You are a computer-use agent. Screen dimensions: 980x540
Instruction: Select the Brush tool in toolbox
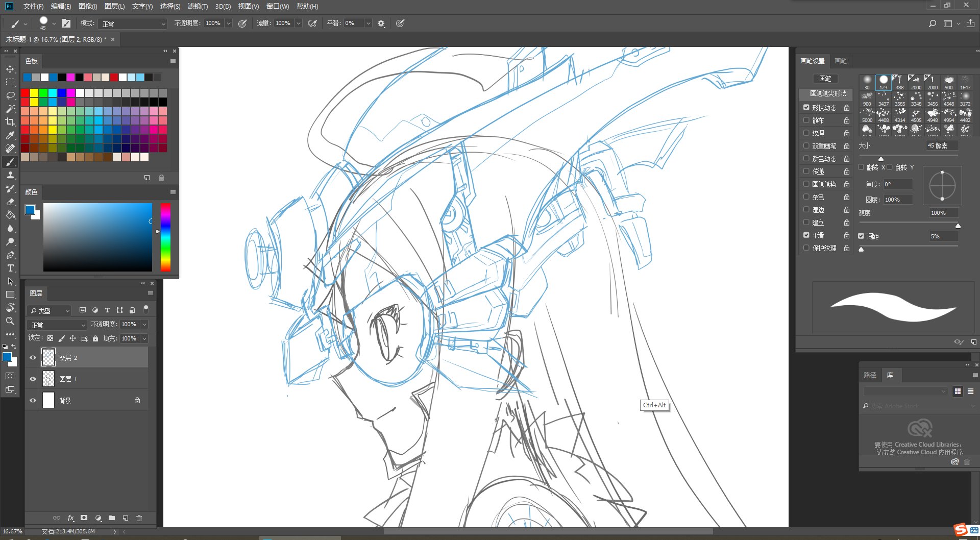[10, 162]
